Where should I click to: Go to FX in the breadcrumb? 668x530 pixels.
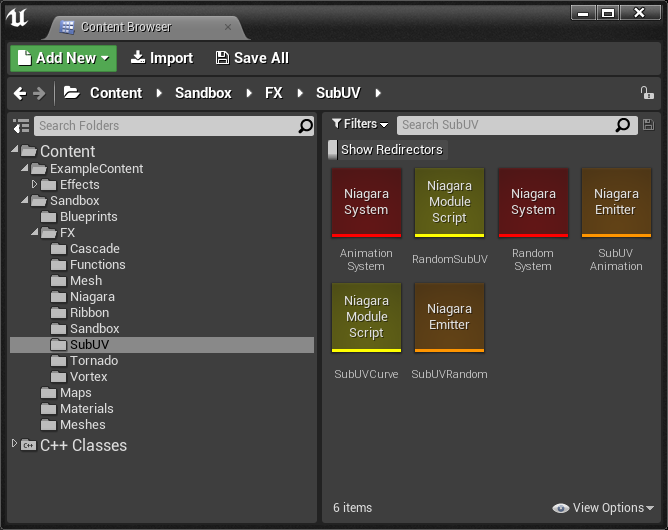[x=274, y=93]
